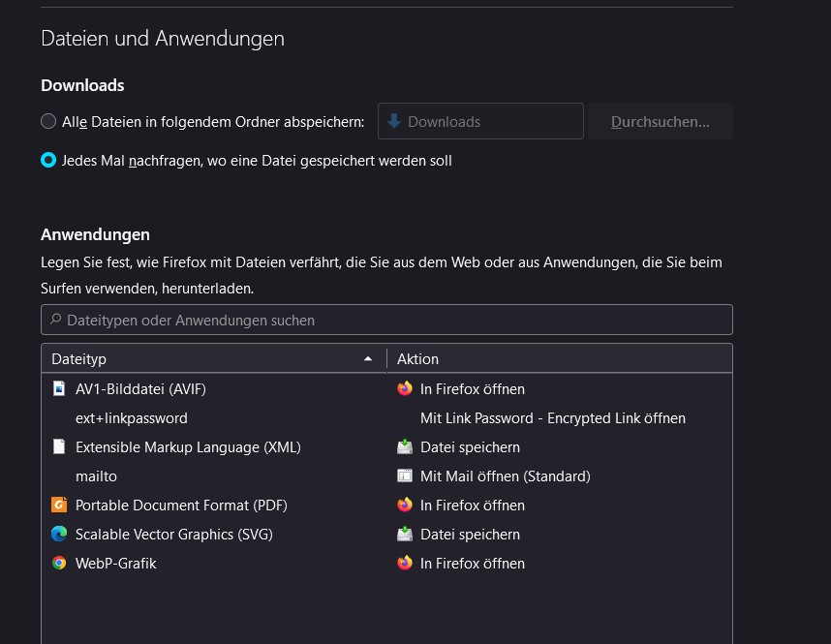Click the Downloads folder path field
Viewport: 831px width, 644px height.
pyautogui.click(x=480, y=122)
